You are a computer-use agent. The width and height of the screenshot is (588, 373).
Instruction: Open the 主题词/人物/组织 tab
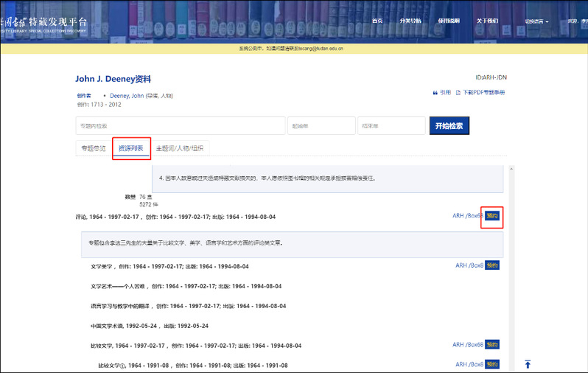[x=179, y=148]
